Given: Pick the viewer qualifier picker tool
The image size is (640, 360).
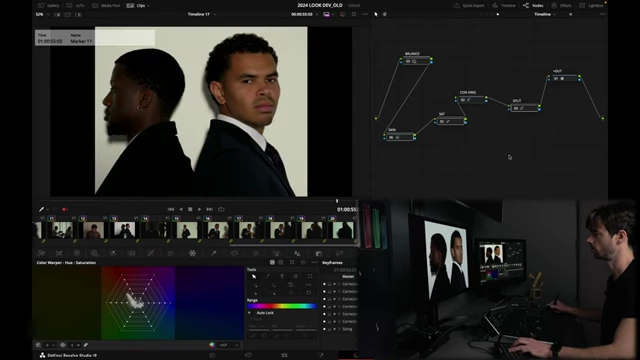Looking at the screenshot, I should tap(41, 209).
